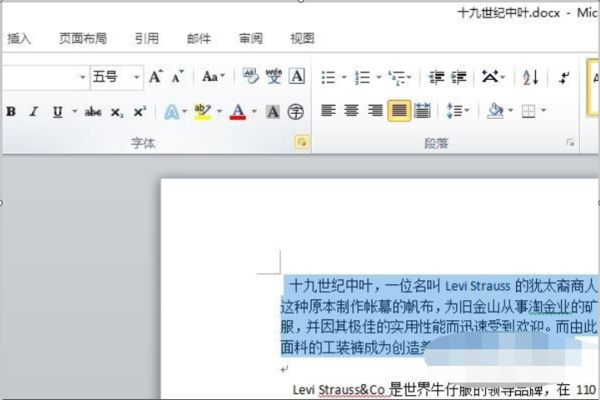Open the line spacing menu

pos(458,111)
